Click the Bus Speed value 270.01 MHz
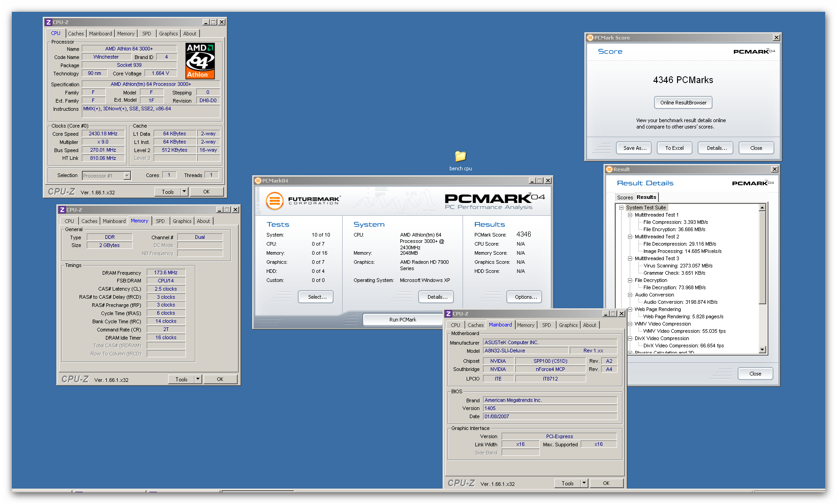The image size is (837, 504). coord(103,150)
